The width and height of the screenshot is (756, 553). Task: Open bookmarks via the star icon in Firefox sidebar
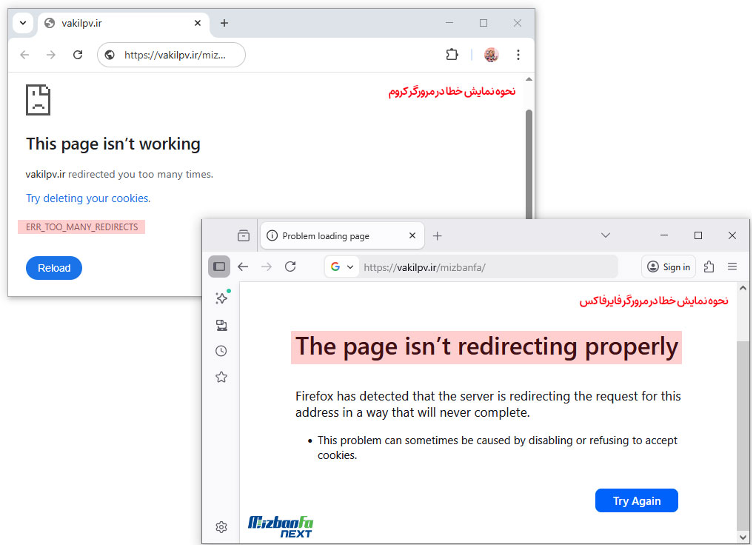point(221,376)
